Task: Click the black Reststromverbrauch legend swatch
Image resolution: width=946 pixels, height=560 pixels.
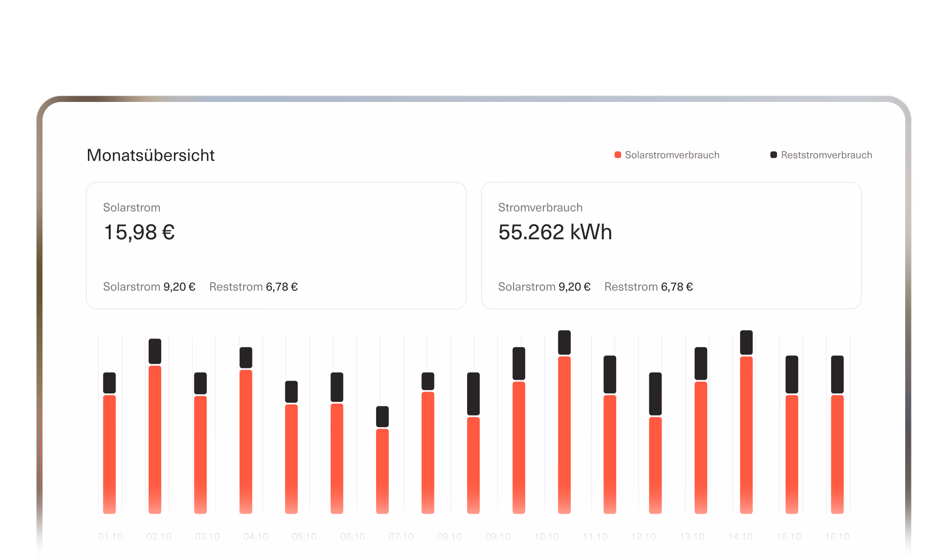Action: 774,155
